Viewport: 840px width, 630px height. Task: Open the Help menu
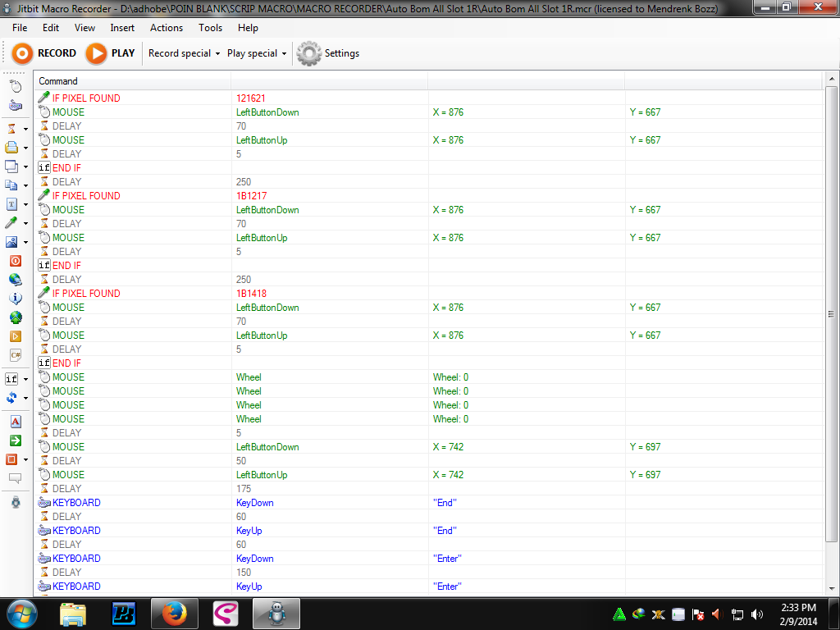coord(248,28)
